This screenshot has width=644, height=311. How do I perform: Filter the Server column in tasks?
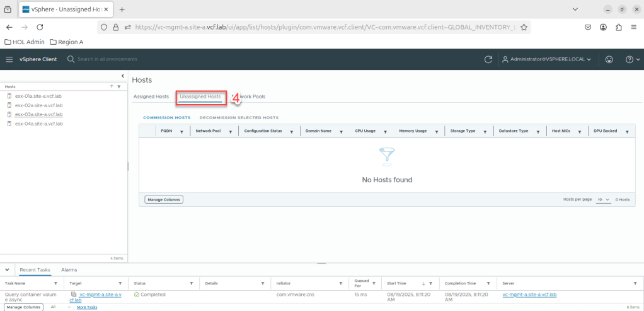(x=636, y=283)
